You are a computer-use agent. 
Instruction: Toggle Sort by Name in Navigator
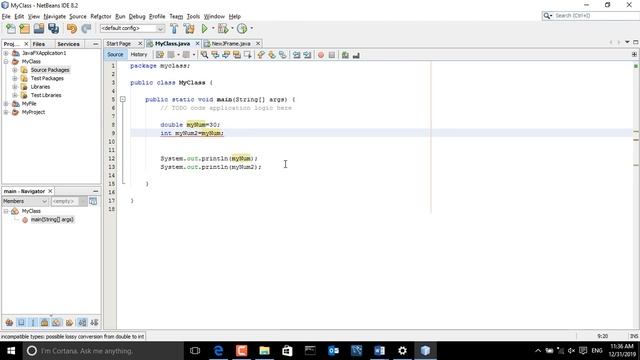pos(82,322)
